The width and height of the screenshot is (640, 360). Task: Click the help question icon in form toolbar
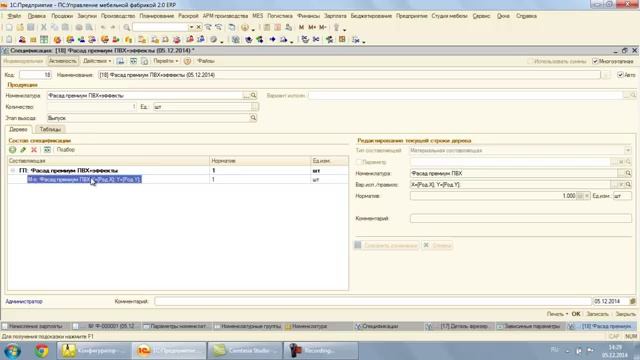tap(187, 61)
